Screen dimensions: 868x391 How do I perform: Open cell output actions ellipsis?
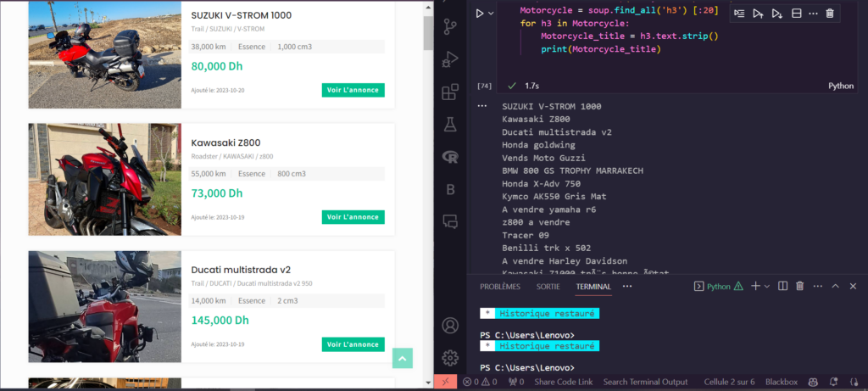coord(481,105)
